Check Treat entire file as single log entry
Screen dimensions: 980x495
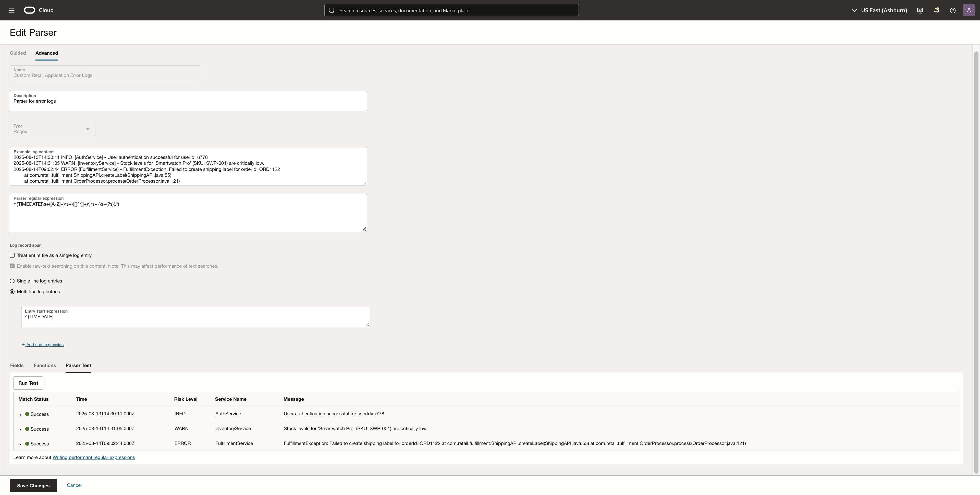pyautogui.click(x=12, y=255)
